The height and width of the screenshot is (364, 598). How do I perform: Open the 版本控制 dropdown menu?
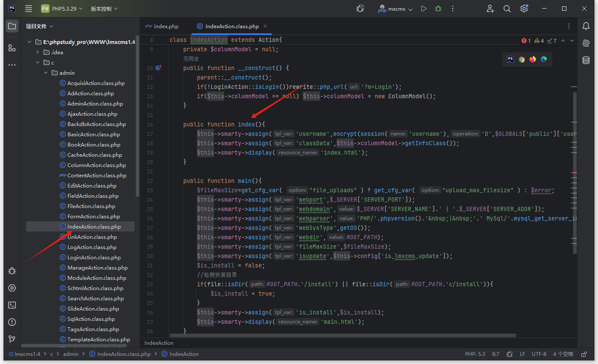pos(104,9)
